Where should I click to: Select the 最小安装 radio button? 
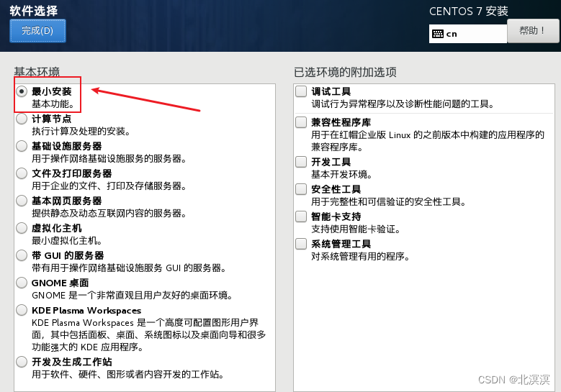click(22, 91)
